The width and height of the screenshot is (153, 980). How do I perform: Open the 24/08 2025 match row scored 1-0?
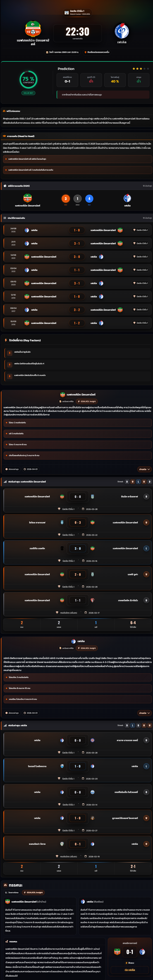point(77,230)
